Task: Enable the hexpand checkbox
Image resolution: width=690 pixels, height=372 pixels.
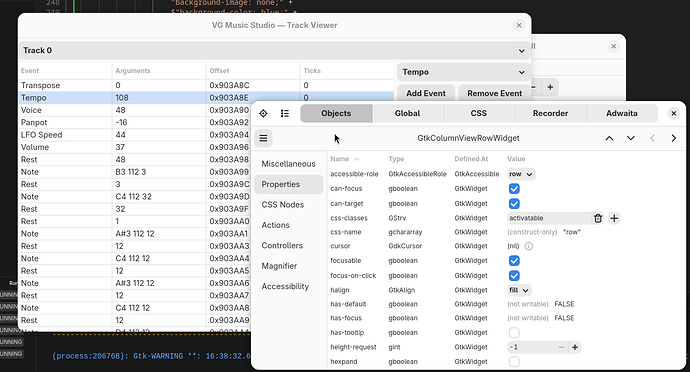Action: pyautogui.click(x=514, y=362)
